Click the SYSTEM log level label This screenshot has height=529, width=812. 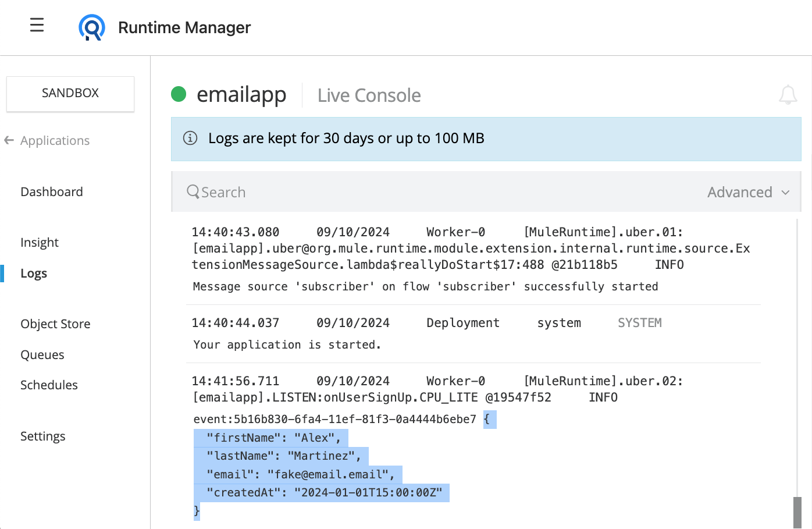pyautogui.click(x=640, y=323)
